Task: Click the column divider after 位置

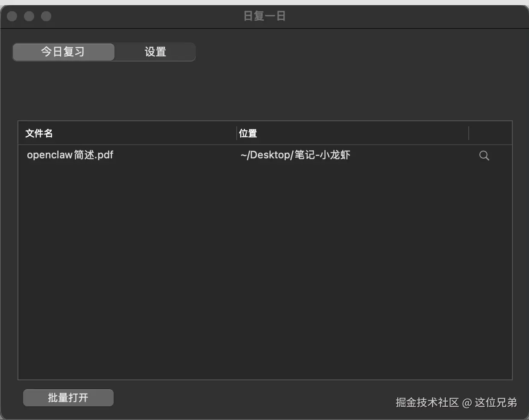Action: pyautogui.click(x=469, y=133)
